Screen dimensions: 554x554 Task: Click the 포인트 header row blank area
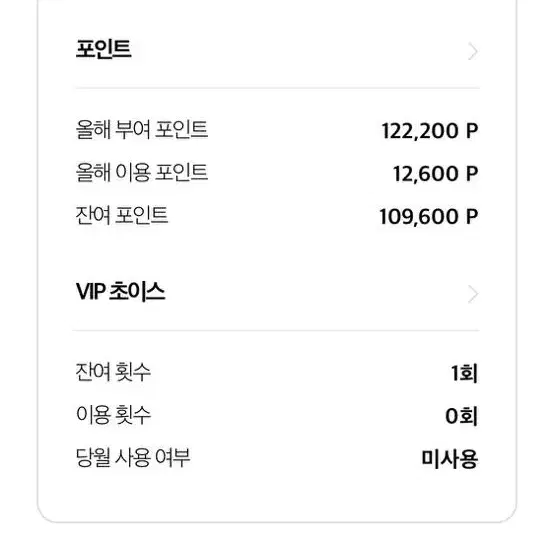click(x=299, y=51)
